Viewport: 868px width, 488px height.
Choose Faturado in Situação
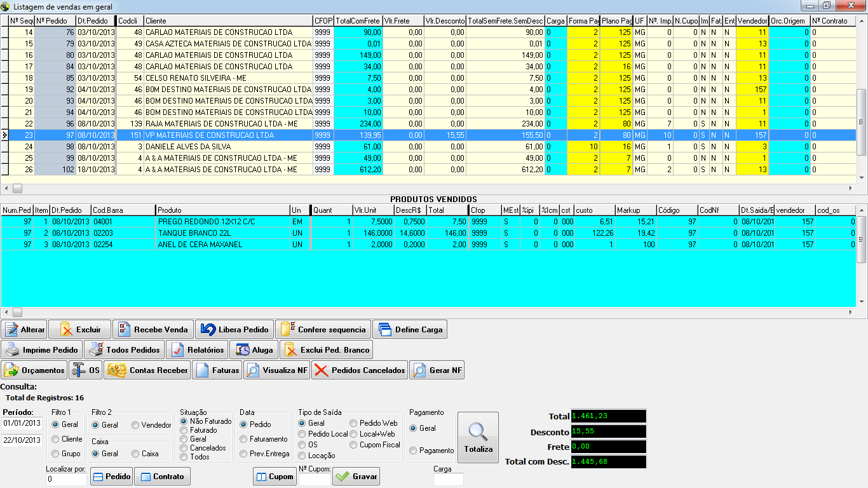click(184, 430)
